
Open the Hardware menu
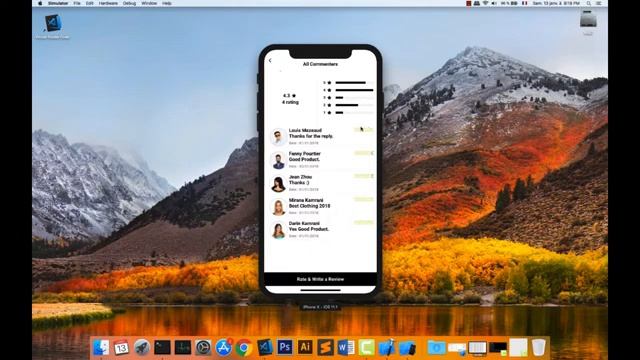pos(108,3)
